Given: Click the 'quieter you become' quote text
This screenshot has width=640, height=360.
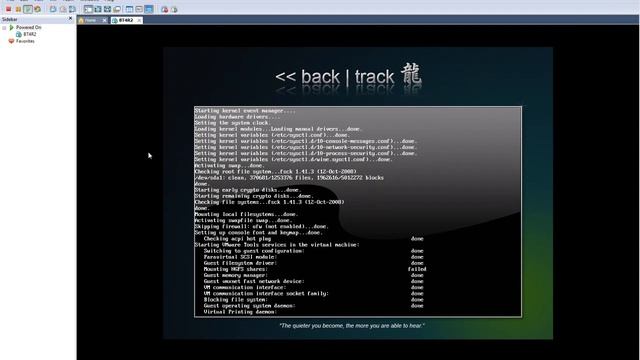Looking at the screenshot, I should (x=352, y=326).
